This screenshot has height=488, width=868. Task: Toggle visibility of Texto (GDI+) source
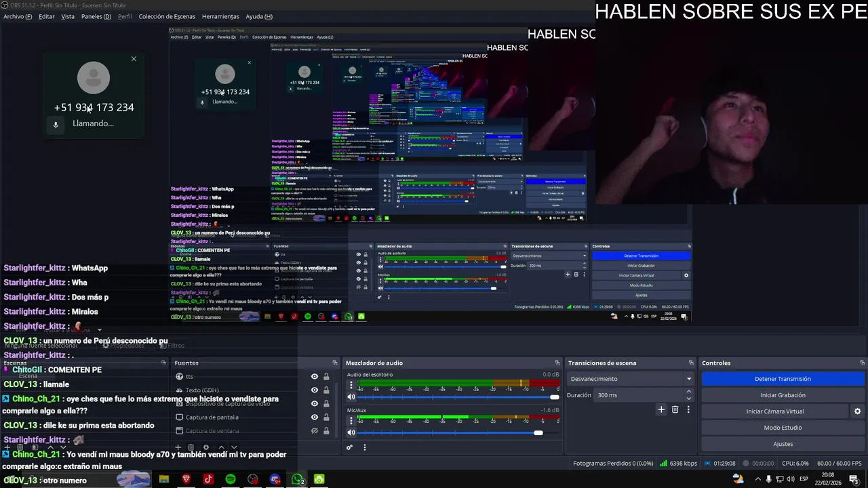(315, 390)
